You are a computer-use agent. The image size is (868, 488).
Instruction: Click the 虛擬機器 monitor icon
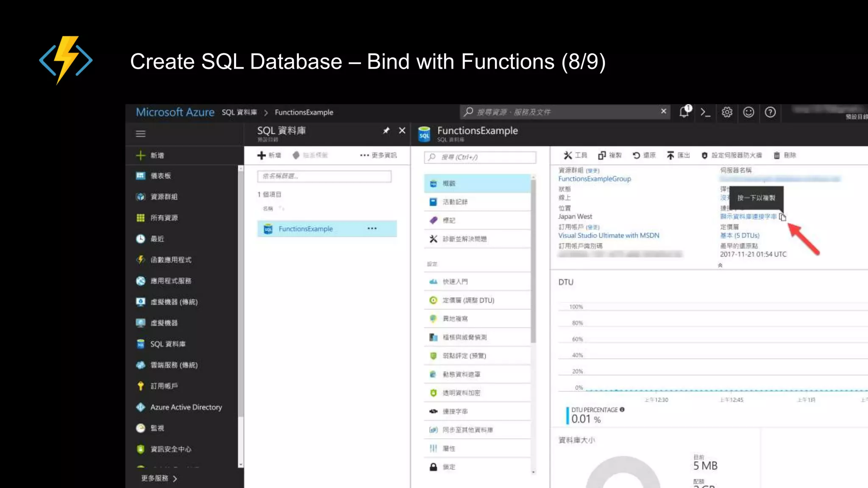[141, 323]
